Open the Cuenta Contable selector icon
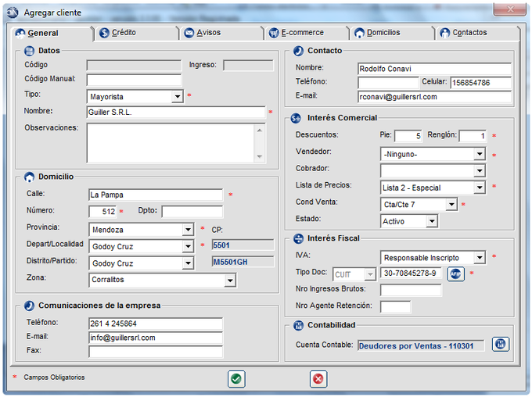This screenshot has width=532, height=397. (x=501, y=345)
